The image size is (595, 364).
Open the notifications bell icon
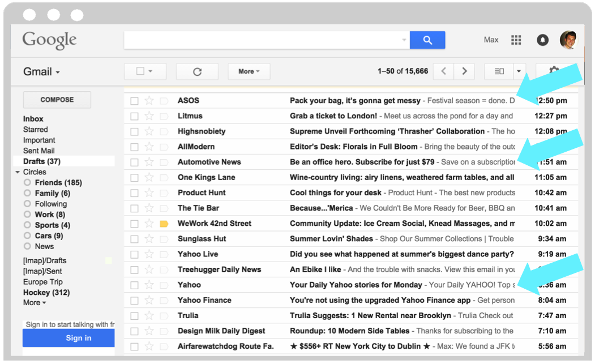point(543,40)
